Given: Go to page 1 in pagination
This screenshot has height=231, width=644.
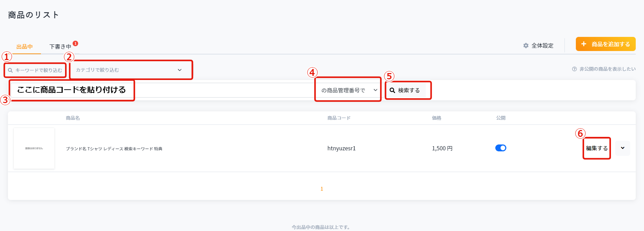Looking at the screenshot, I should 321,189.
